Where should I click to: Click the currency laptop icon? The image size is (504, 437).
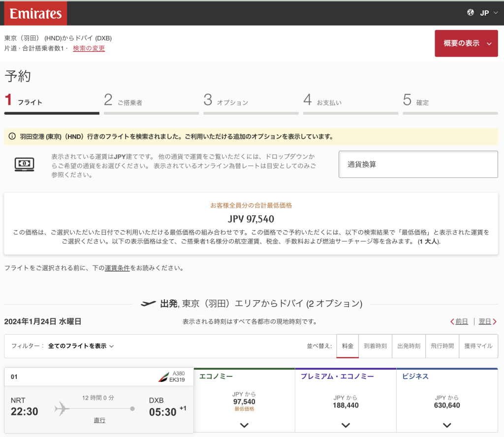click(x=24, y=164)
